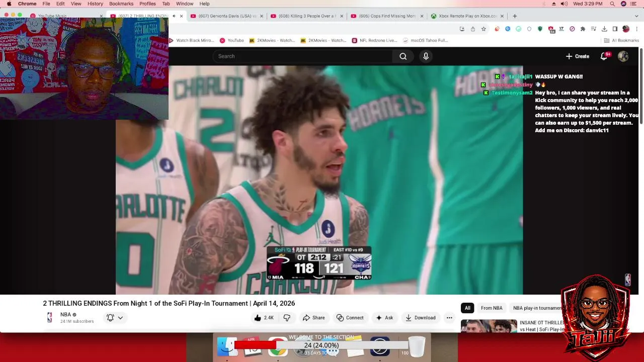Select the All filter chip
This screenshot has width=644, height=362.
pos(467,308)
